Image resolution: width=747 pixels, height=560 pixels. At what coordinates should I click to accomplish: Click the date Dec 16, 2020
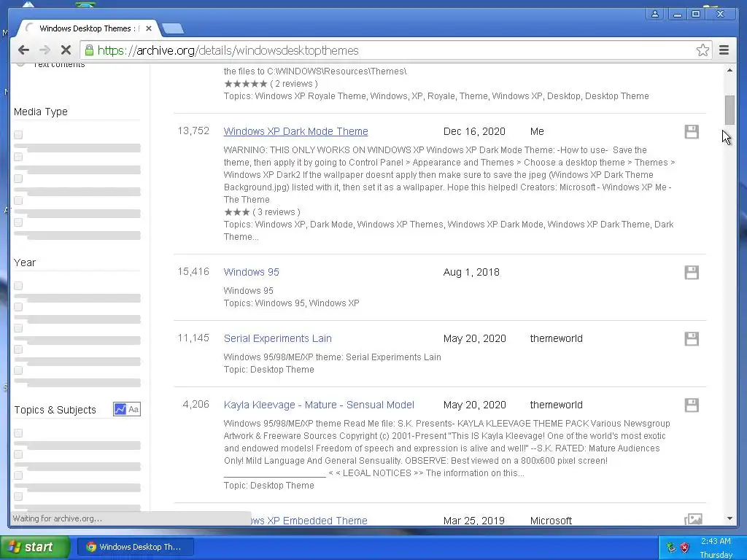[x=474, y=131]
